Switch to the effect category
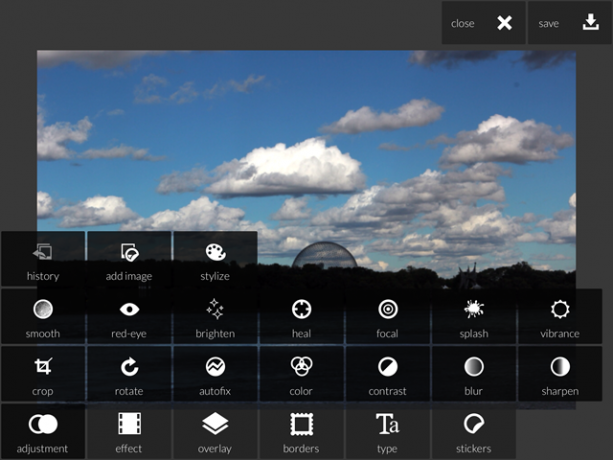The height and width of the screenshot is (460, 613). pos(129,431)
